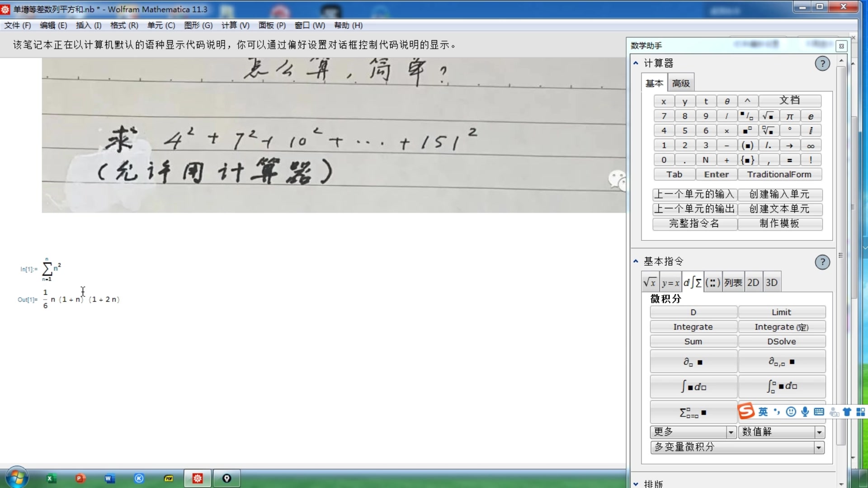Insert the replace-all /. operator key
The height and width of the screenshot is (488, 868).
tap(768, 145)
